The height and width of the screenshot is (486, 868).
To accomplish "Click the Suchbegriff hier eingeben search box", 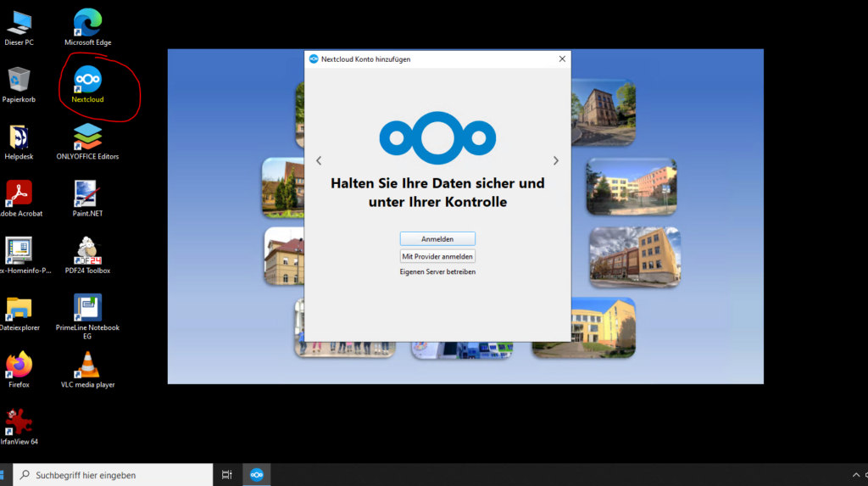I will click(113, 475).
